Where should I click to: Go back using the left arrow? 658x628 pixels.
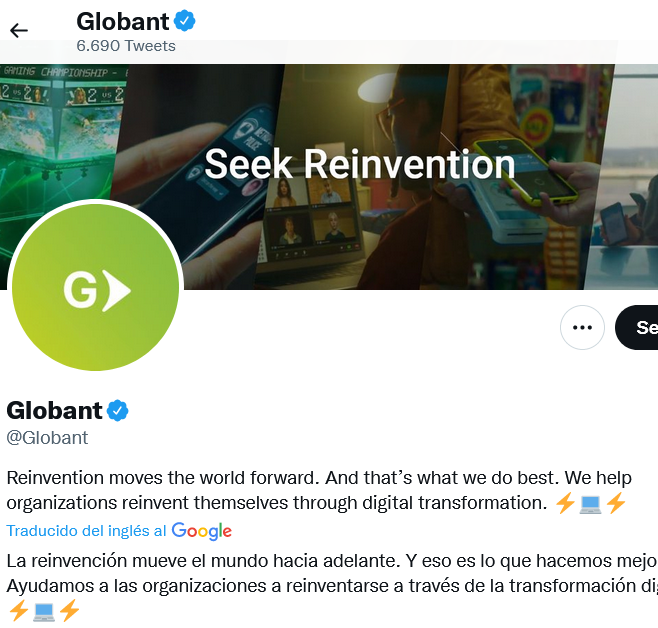(x=18, y=31)
